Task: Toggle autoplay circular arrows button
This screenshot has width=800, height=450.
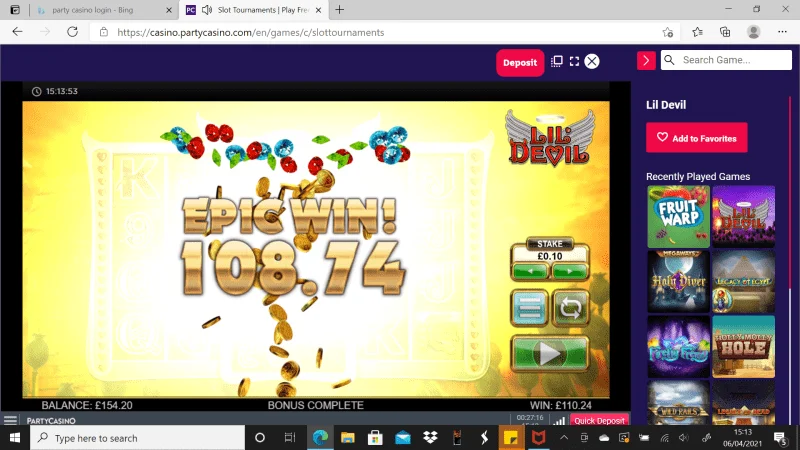Action: tap(570, 308)
